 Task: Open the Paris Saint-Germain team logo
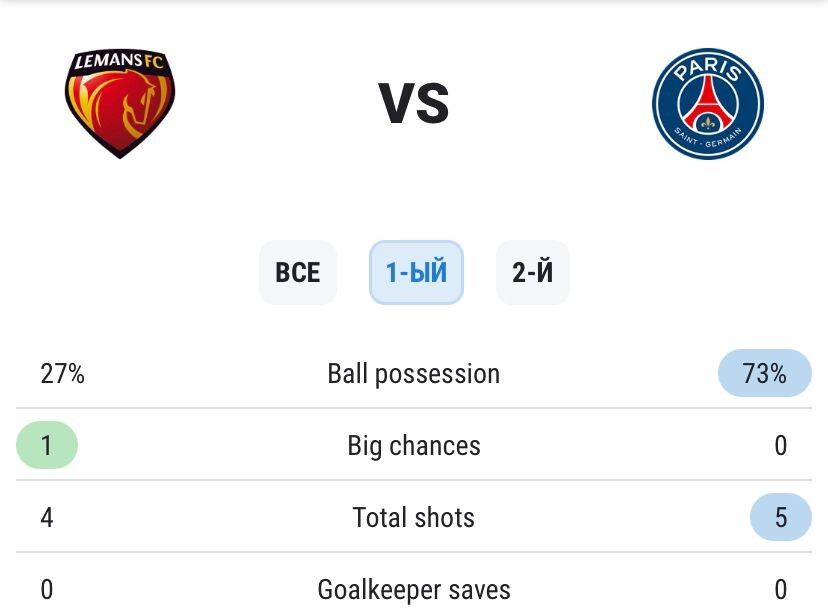point(708,103)
